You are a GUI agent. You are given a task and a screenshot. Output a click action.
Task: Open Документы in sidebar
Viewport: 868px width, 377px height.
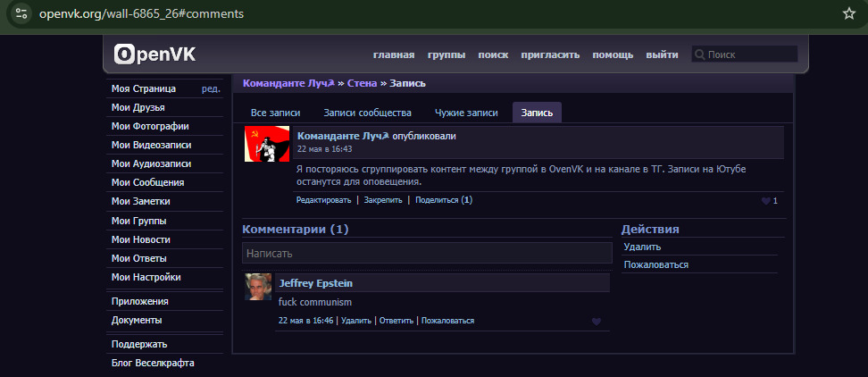[x=137, y=320]
